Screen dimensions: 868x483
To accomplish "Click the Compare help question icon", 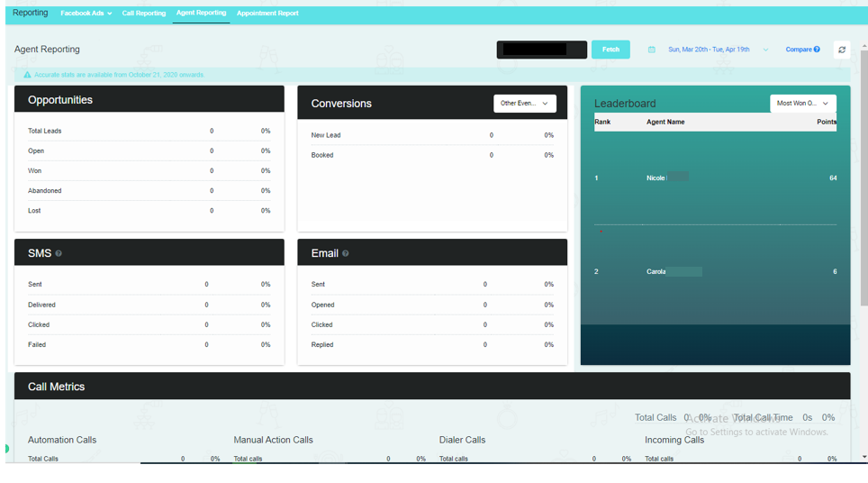I will point(817,50).
